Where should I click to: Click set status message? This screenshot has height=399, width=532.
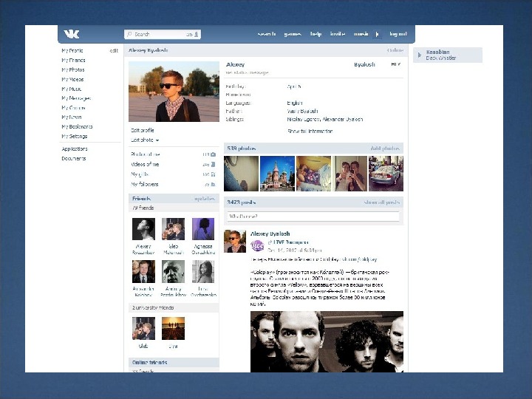[247, 72]
